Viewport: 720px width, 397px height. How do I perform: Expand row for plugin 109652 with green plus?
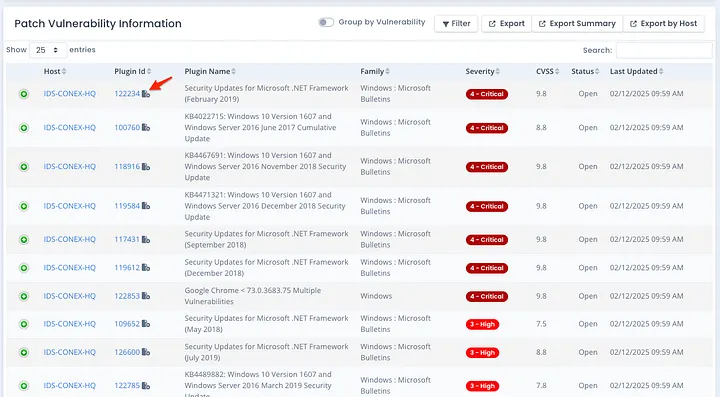[x=24, y=324]
